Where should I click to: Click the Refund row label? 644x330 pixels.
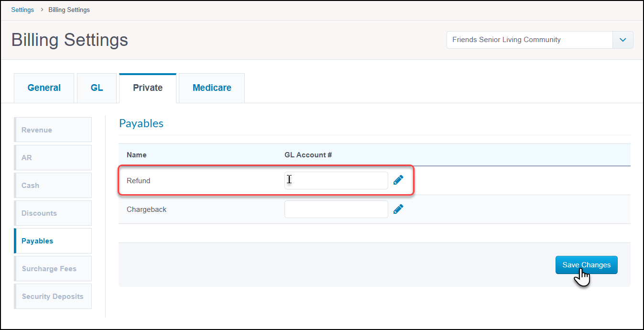click(139, 181)
